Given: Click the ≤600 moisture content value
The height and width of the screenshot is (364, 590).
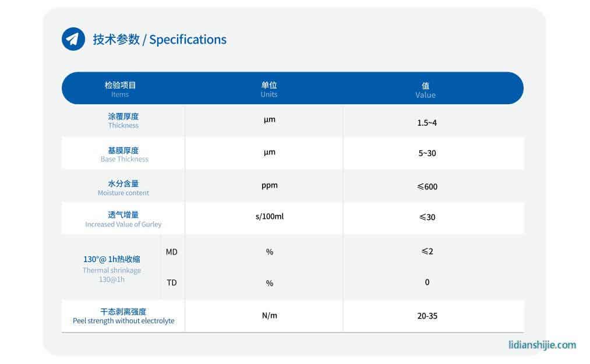Looking at the screenshot, I should click(426, 186).
